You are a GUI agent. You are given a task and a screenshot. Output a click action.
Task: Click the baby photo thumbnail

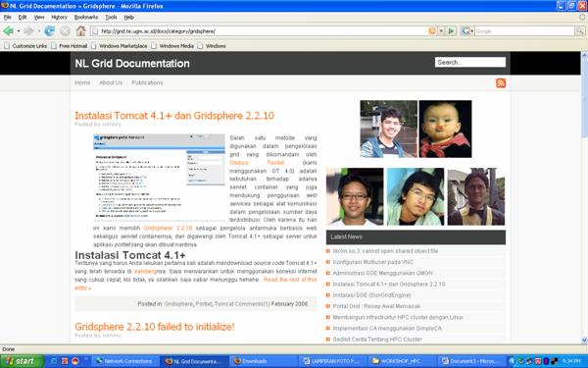(445, 129)
